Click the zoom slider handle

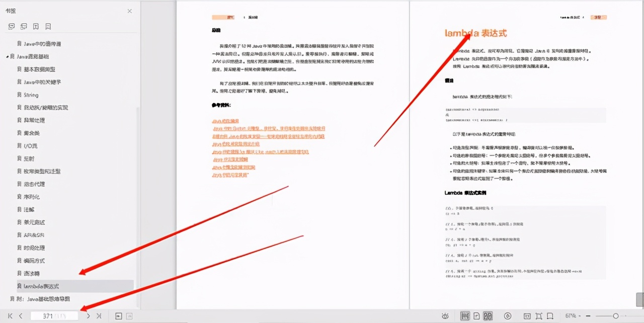[615, 316]
